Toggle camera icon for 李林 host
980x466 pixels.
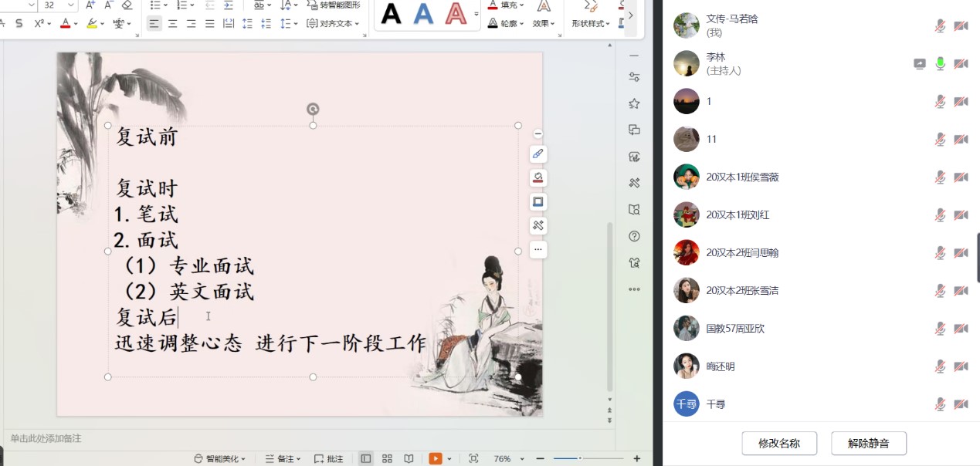(961, 64)
